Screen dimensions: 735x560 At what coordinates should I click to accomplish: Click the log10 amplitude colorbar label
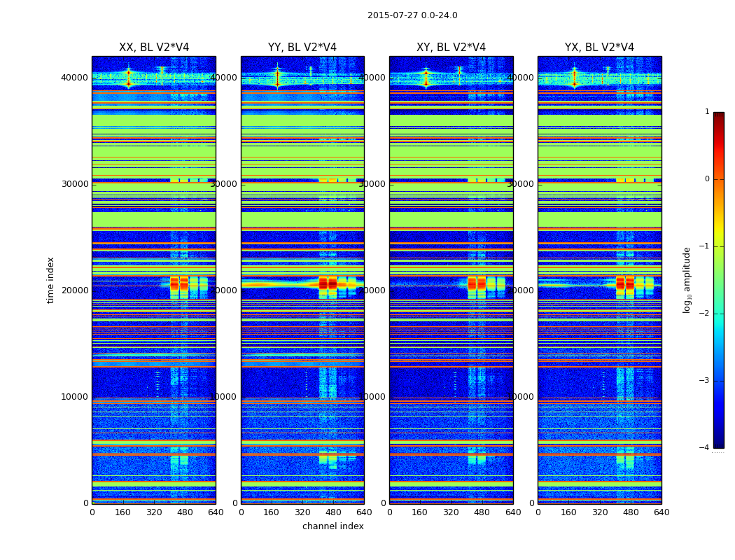point(687,280)
